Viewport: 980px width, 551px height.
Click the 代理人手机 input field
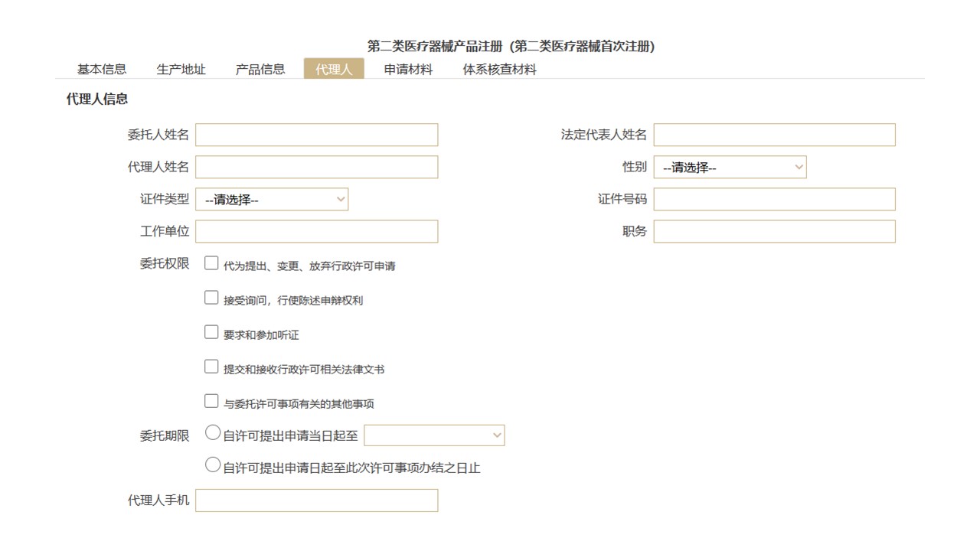click(x=316, y=500)
